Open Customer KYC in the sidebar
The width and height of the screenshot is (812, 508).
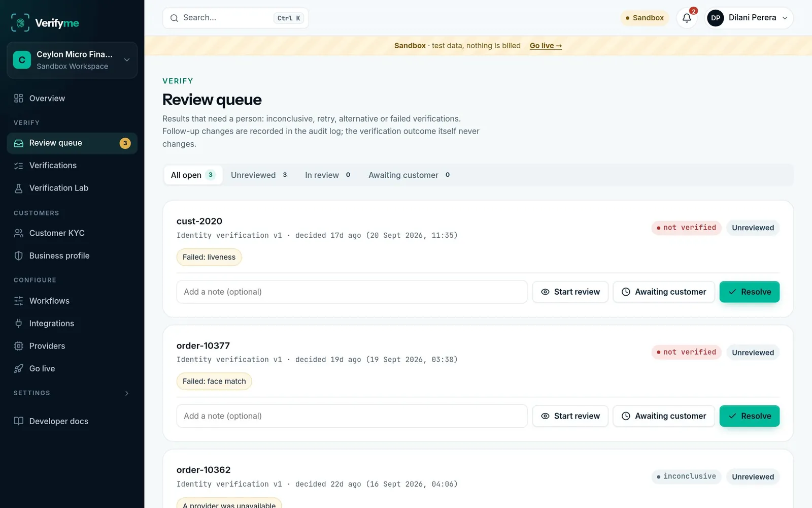click(72, 233)
